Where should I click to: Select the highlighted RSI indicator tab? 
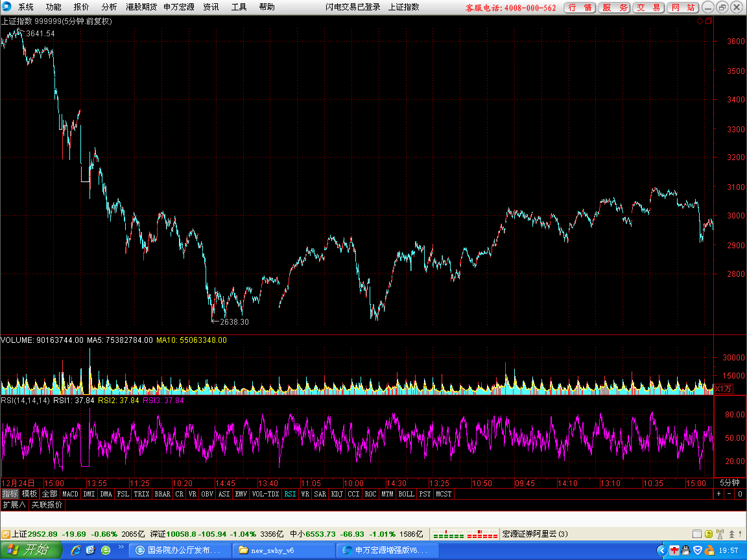click(x=290, y=494)
